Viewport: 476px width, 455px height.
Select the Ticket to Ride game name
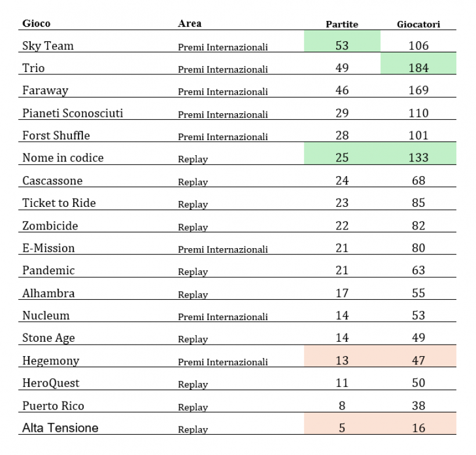59,203
